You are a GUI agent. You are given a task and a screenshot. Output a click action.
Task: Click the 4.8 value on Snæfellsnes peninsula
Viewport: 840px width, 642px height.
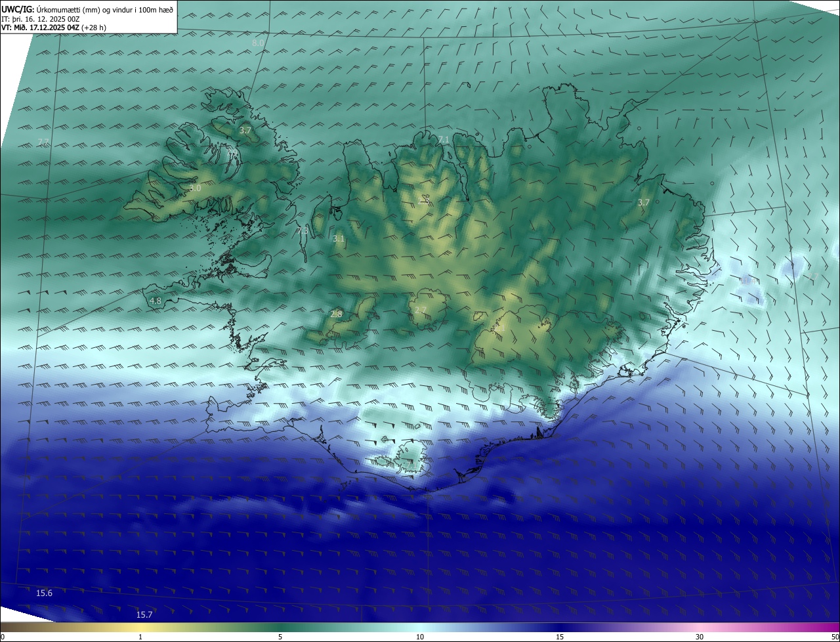156,301
